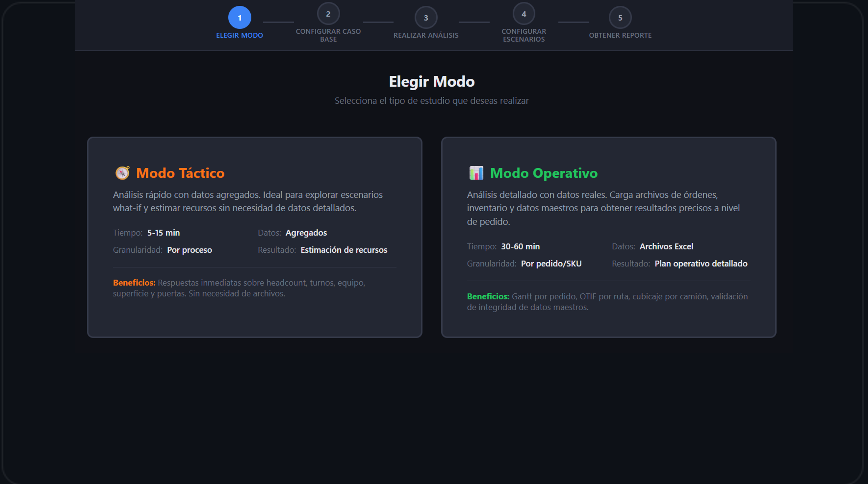
Task: Click the green Beneficios label in Operativo card
Action: (x=488, y=297)
